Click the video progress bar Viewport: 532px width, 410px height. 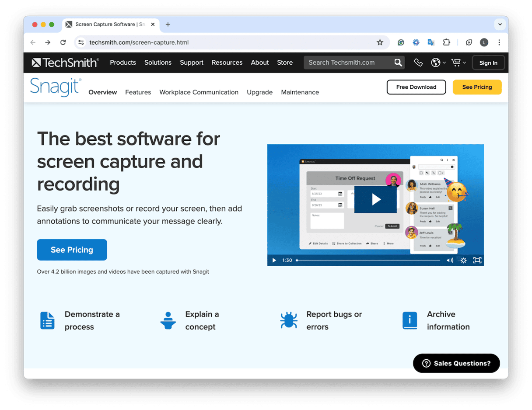pos(367,260)
